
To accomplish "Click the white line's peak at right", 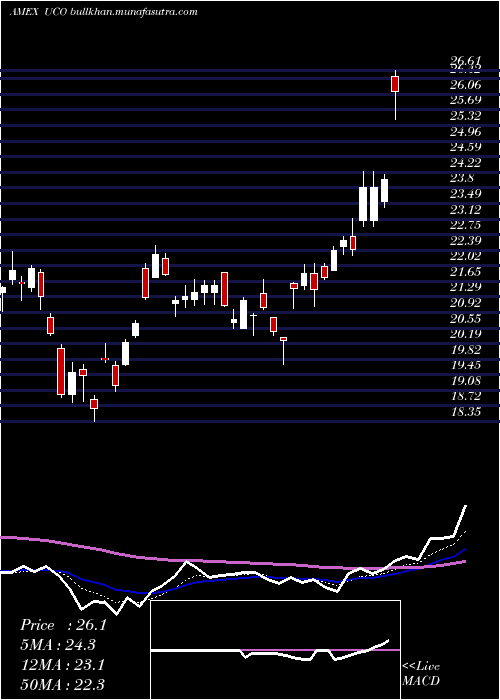I will pos(466,506).
